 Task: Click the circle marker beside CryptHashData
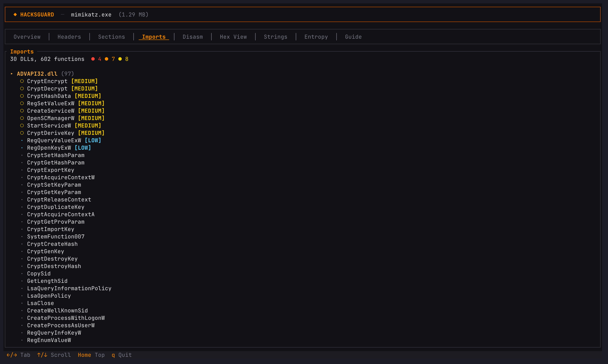click(22, 96)
